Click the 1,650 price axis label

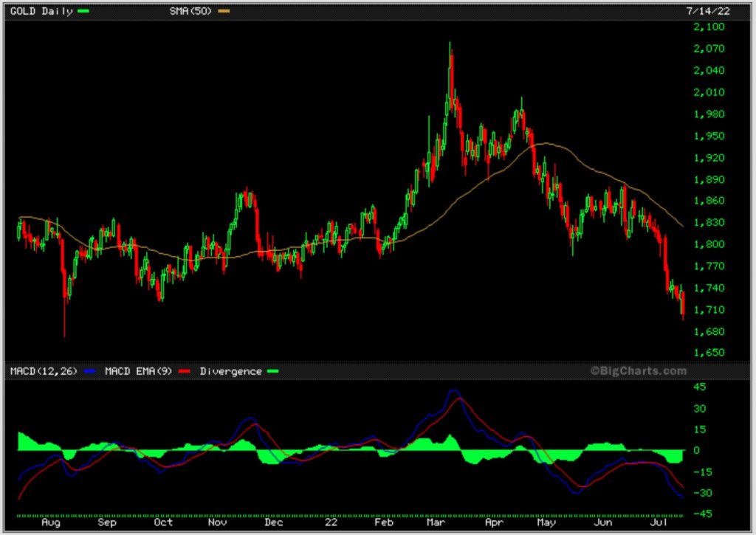(x=709, y=353)
